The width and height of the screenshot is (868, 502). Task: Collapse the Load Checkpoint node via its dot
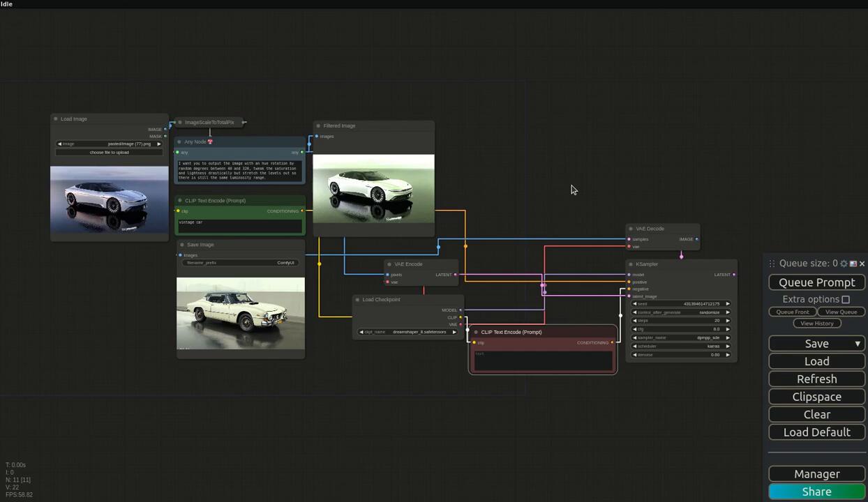pyautogui.click(x=357, y=300)
